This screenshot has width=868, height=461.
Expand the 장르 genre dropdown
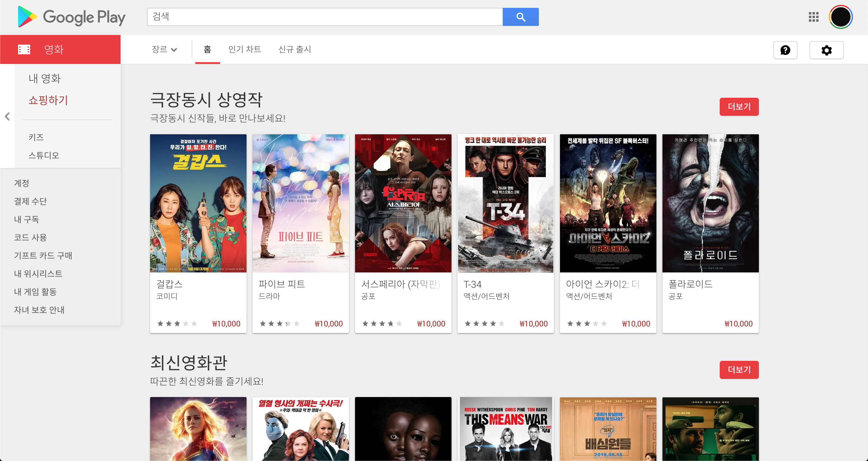click(x=165, y=49)
